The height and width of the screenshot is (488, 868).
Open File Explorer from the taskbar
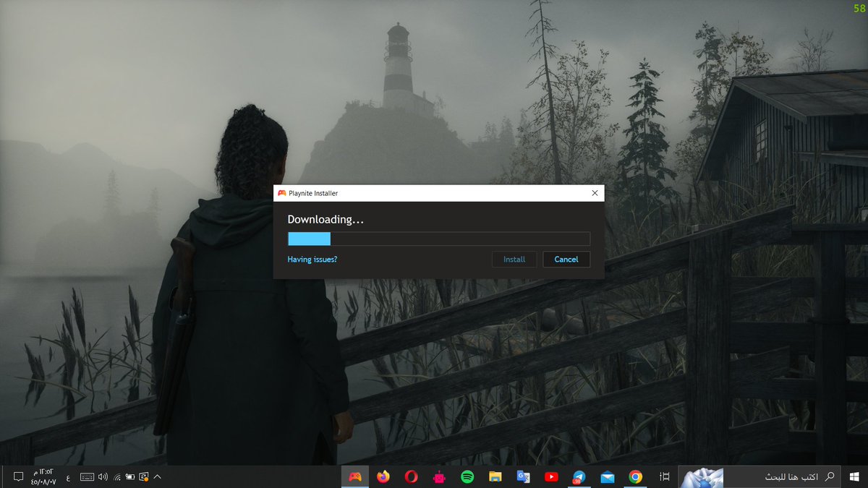click(495, 476)
